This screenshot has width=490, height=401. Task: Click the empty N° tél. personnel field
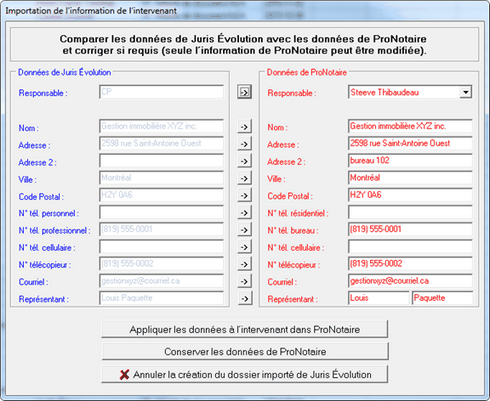[161, 213]
